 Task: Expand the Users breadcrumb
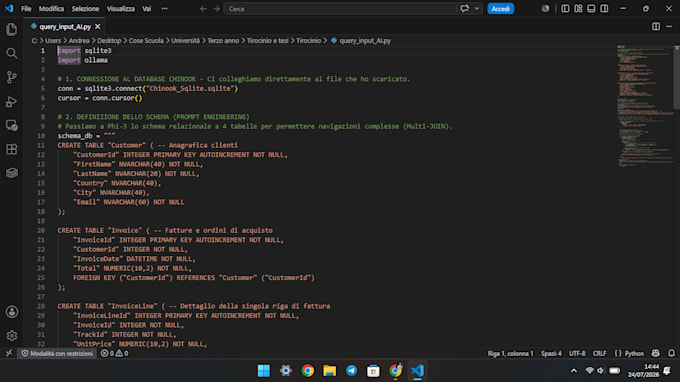53,40
